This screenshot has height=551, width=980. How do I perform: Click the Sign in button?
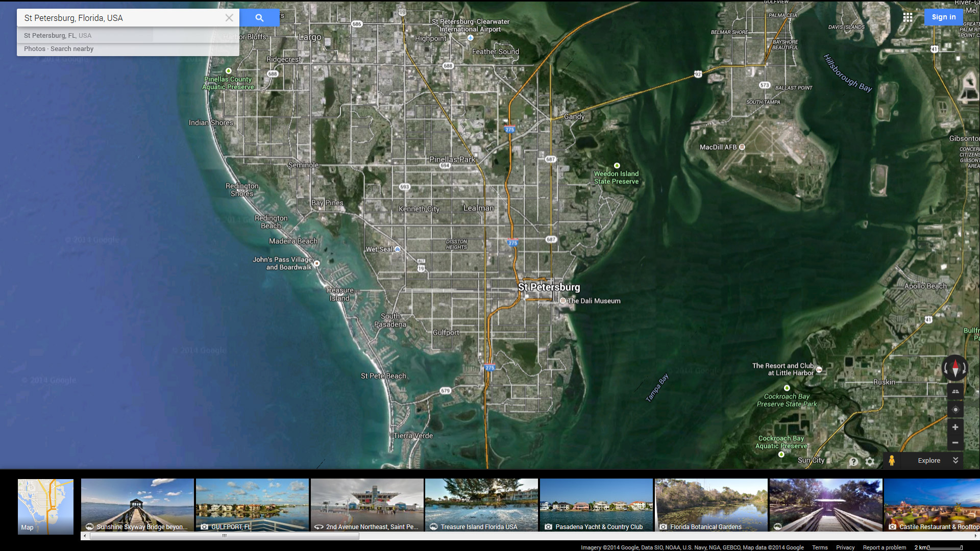coord(943,17)
